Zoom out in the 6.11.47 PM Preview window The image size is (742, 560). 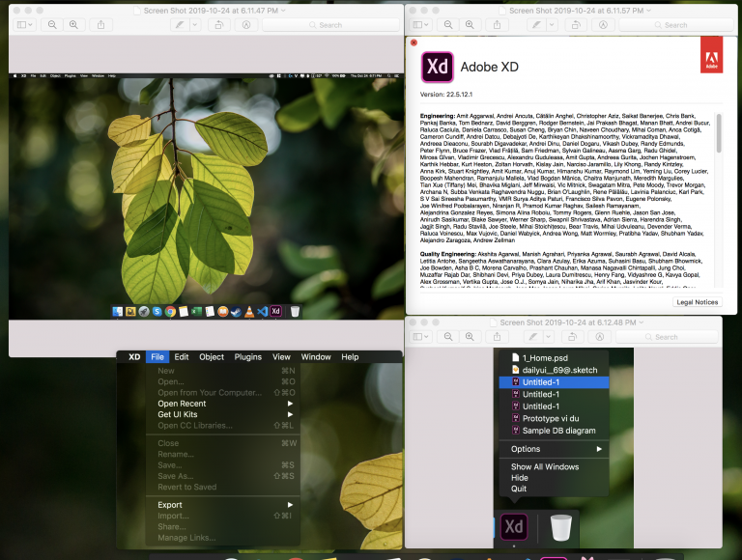point(52,24)
